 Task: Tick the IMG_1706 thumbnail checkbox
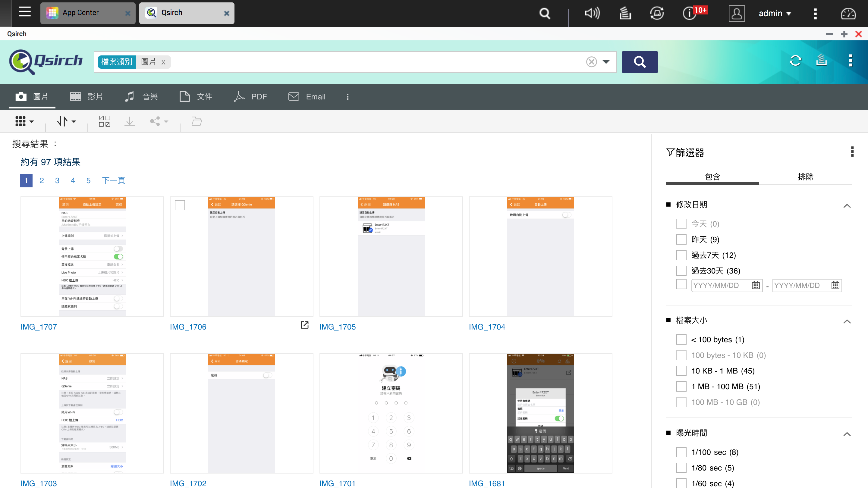[180, 205]
